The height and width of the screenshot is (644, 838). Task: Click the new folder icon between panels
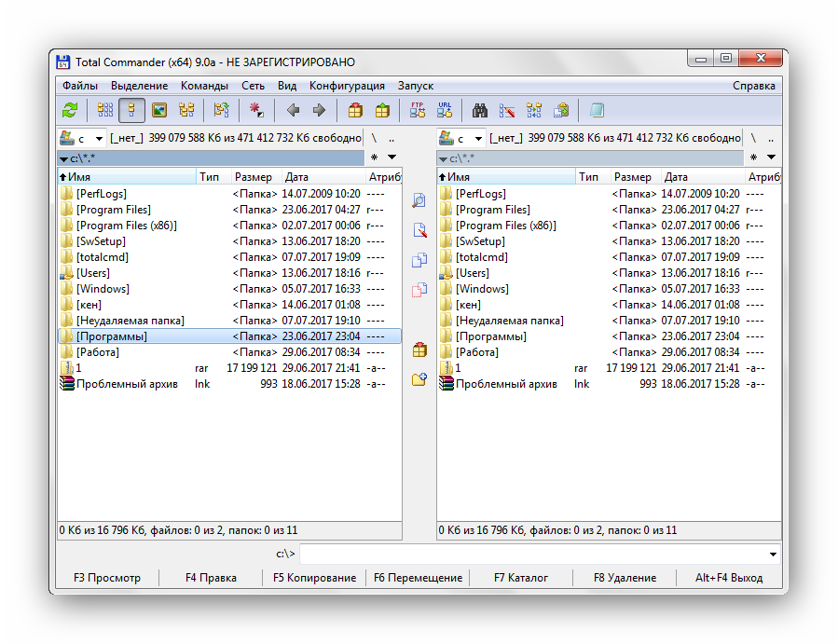[419, 379]
